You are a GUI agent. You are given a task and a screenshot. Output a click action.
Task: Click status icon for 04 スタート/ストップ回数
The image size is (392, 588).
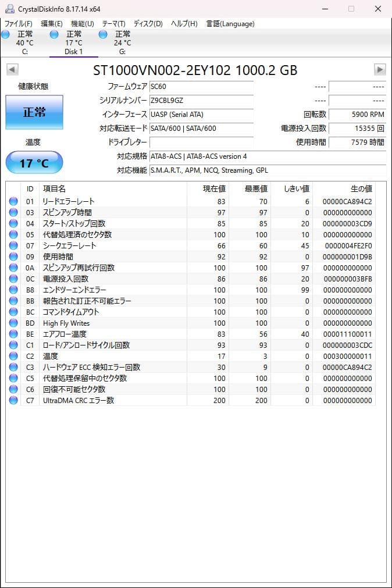(x=13, y=223)
